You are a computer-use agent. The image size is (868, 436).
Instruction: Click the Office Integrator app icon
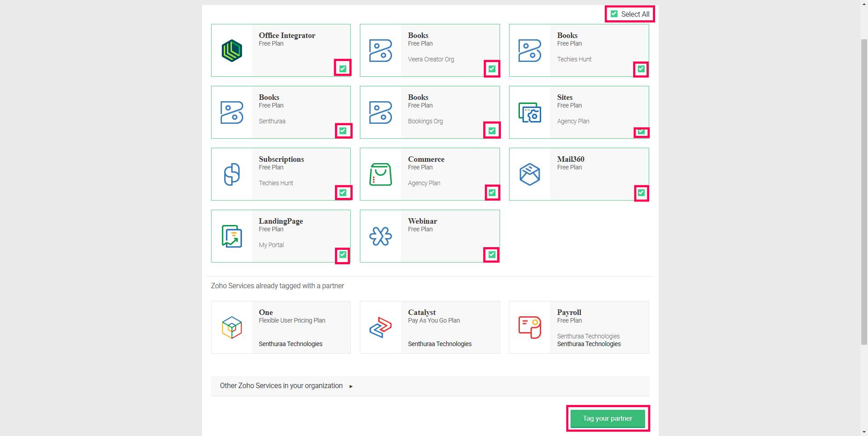pos(232,50)
